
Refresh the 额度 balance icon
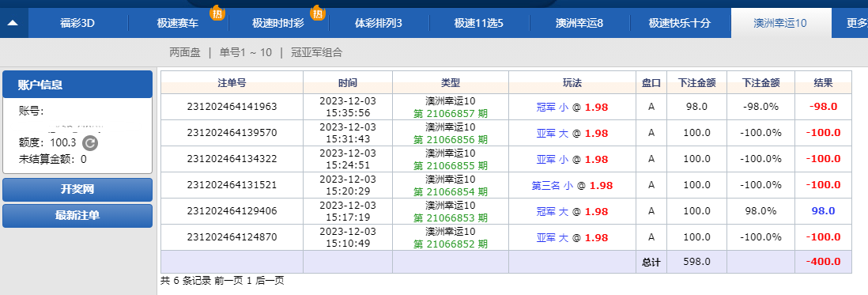(x=90, y=143)
